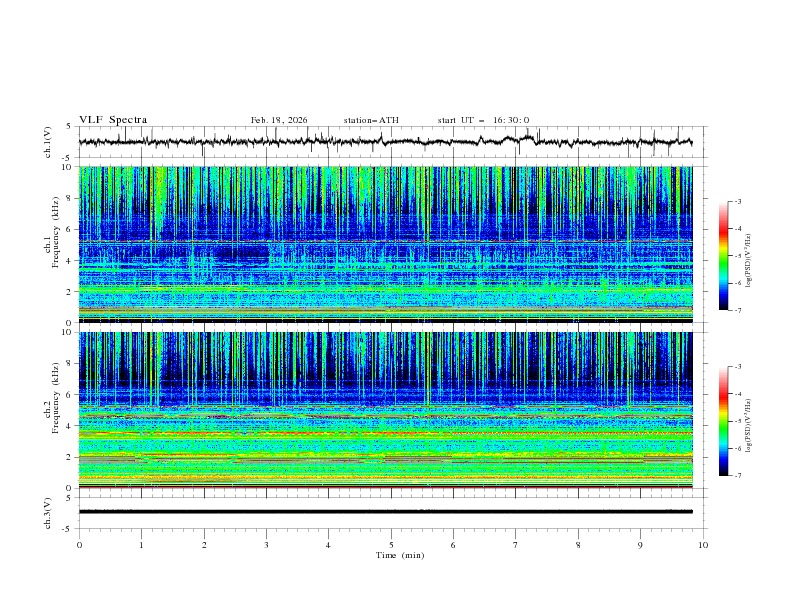792x612 pixels.
Task: Click the "2" kHz tick on ch.2 frequency axis
Action: [x=70, y=457]
